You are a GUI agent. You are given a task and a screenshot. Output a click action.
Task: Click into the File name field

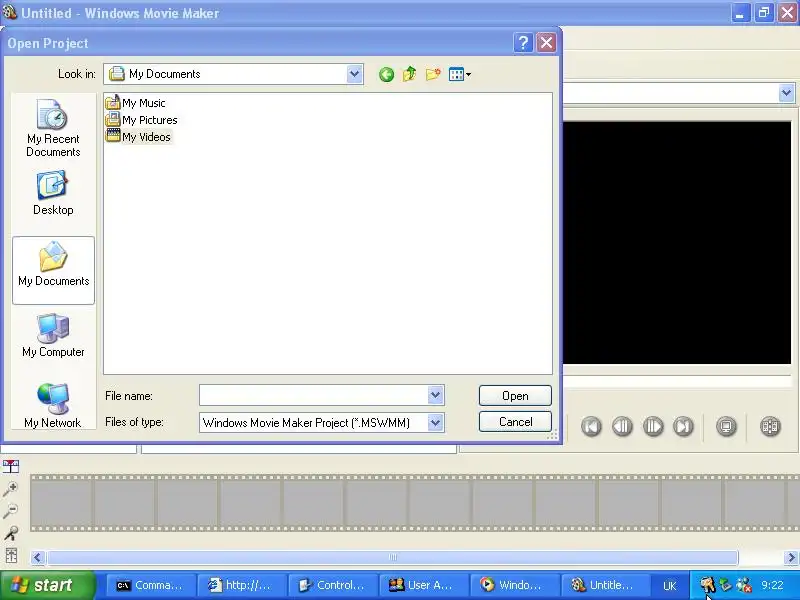pyautogui.click(x=313, y=395)
